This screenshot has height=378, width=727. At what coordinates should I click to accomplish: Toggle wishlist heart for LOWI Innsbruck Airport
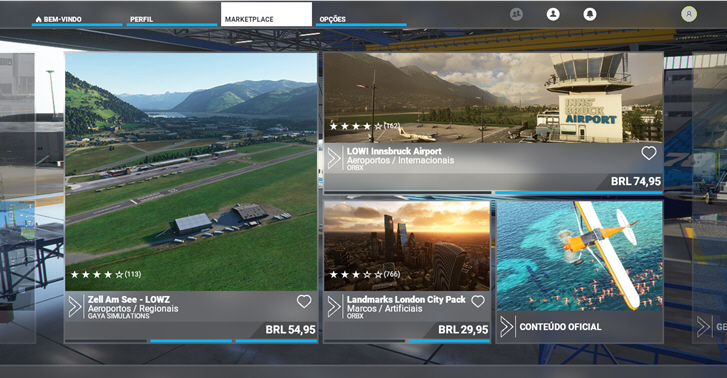649,153
